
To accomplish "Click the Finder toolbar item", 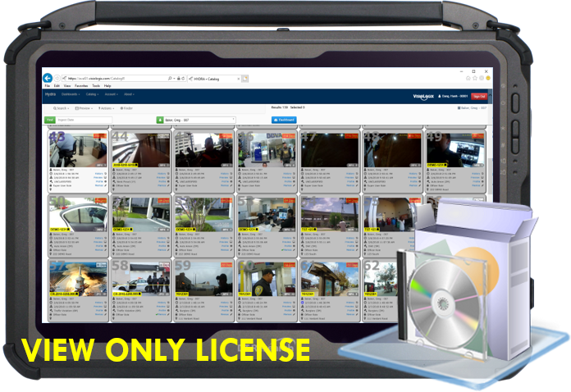I will 127,107.
